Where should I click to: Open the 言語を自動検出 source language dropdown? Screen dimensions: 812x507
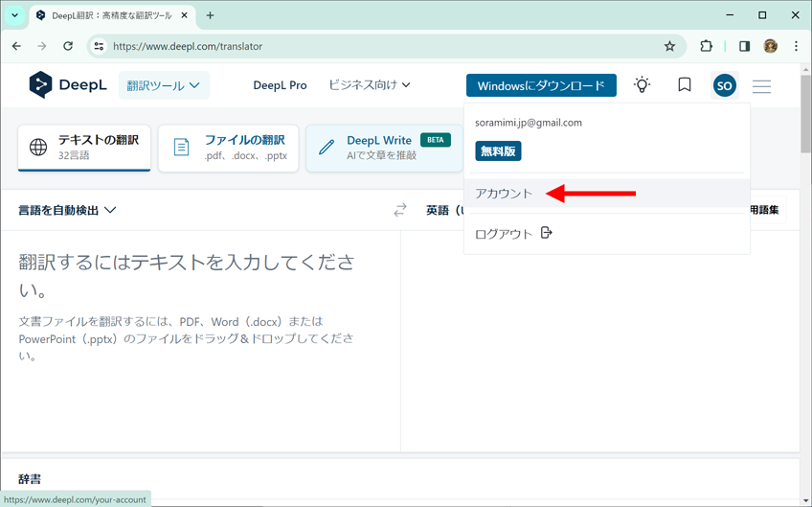(x=67, y=211)
